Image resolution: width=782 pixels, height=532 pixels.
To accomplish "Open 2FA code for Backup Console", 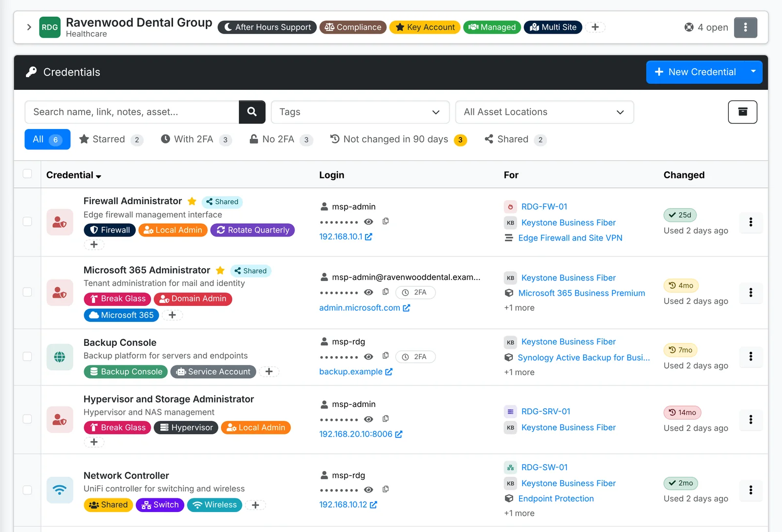I will [415, 357].
